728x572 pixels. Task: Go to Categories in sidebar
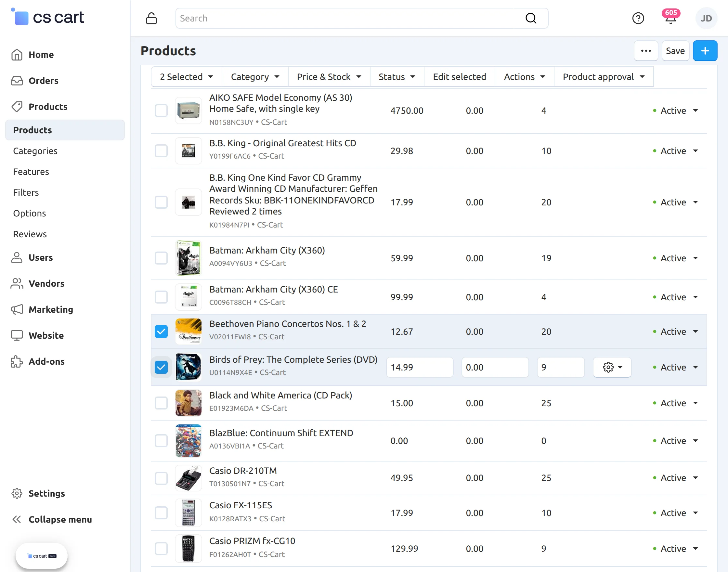point(35,151)
